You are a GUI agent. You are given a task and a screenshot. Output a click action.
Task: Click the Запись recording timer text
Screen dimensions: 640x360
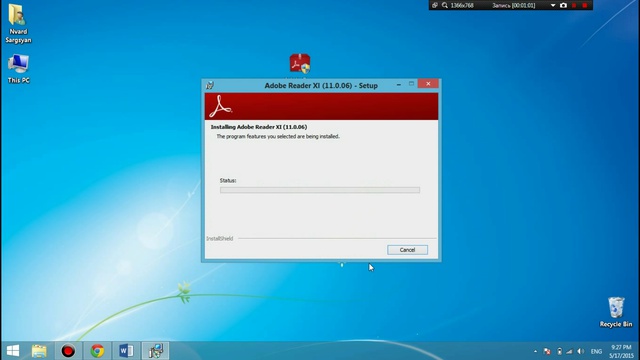tap(513, 5)
